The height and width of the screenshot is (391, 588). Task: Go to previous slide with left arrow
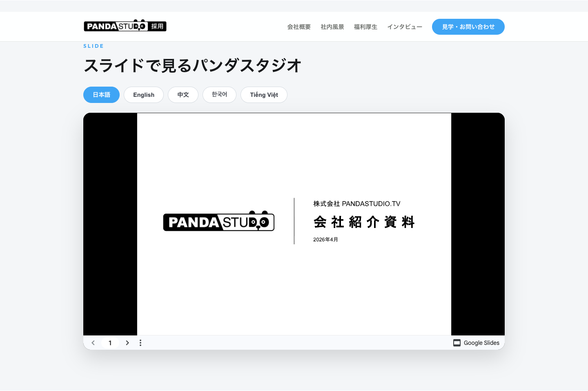93,343
